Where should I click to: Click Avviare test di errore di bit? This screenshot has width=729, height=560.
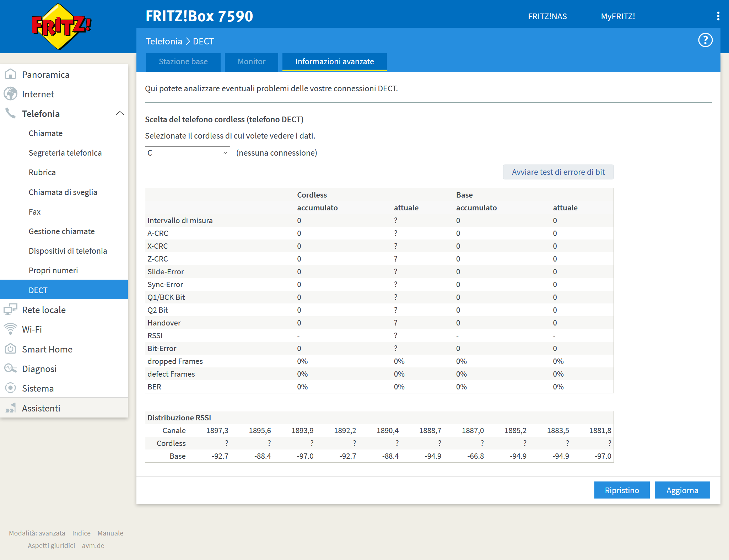pyautogui.click(x=558, y=172)
